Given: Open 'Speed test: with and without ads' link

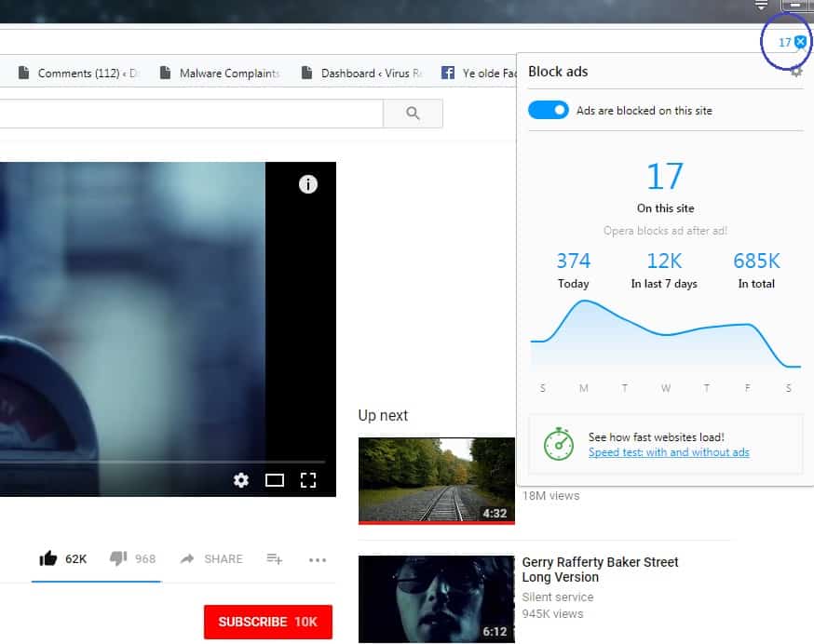Looking at the screenshot, I should pyautogui.click(x=669, y=452).
